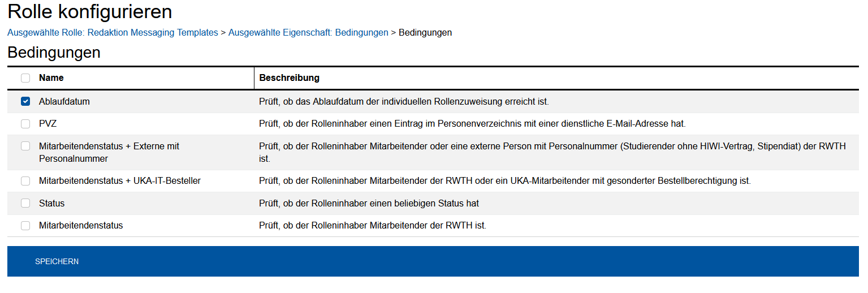Uncheck the Ablaufdatum checkbox
This screenshot has width=868, height=293.
tap(25, 102)
